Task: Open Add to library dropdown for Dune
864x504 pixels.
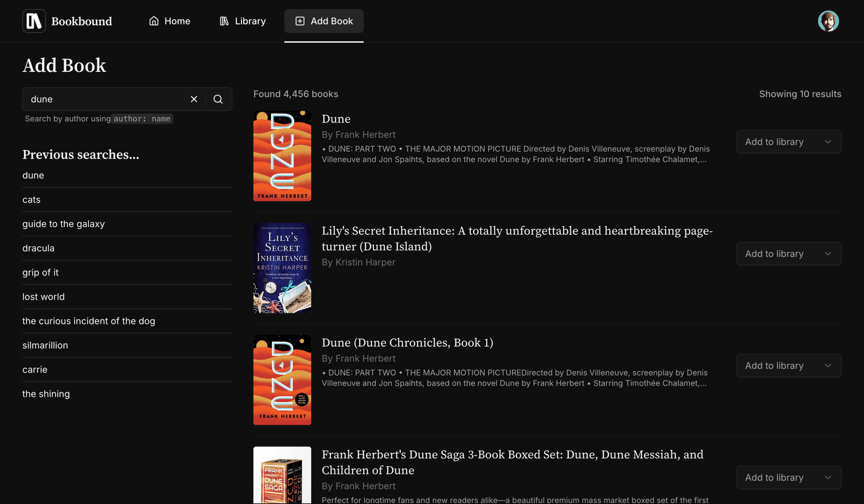Action: (x=789, y=142)
